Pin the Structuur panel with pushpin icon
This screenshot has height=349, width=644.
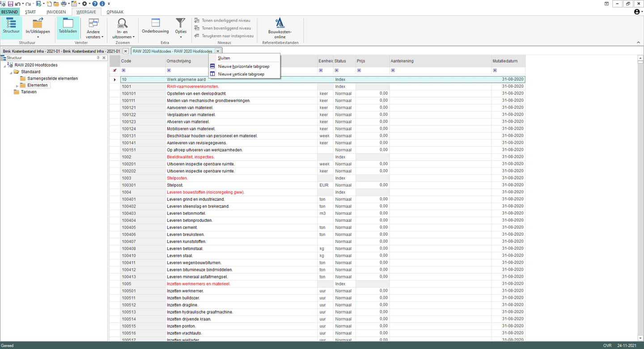click(98, 58)
